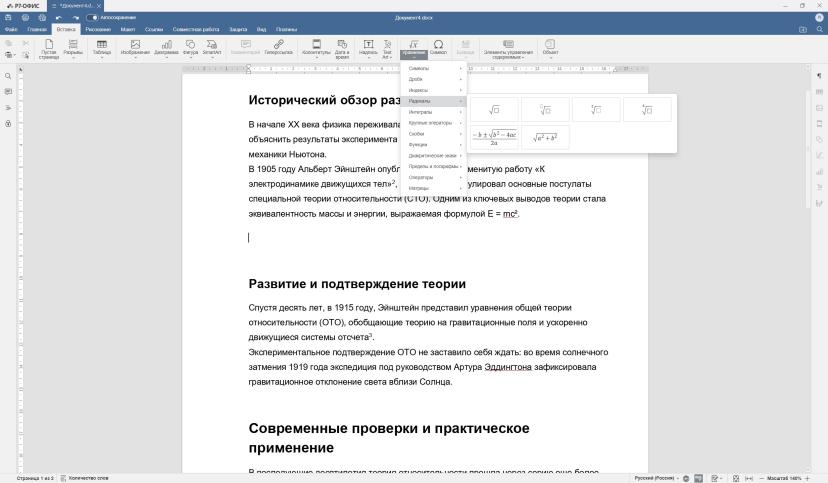Switch to the Макет ribbon tab
This screenshot has height=483, width=828.
tap(128, 30)
